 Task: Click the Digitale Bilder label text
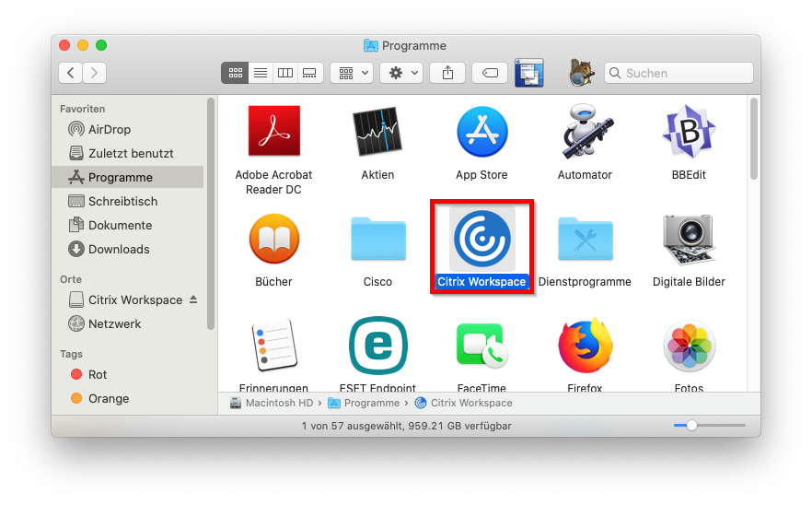689,282
